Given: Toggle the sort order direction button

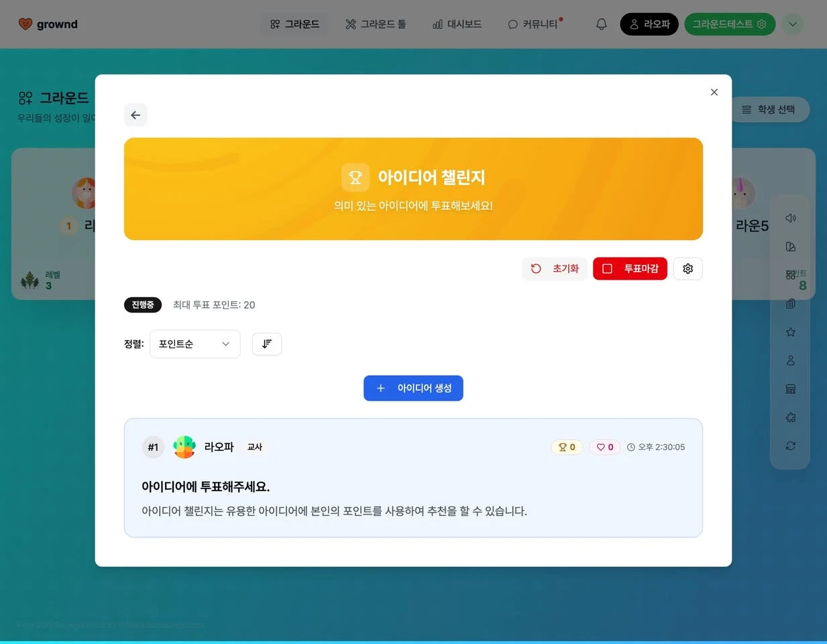Looking at the screenshot, I should [266, 343].
